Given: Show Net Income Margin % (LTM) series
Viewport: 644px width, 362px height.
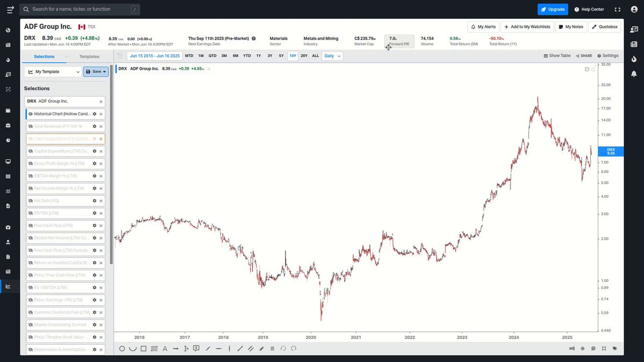Looking at the screenshot, I should [31, 188].
